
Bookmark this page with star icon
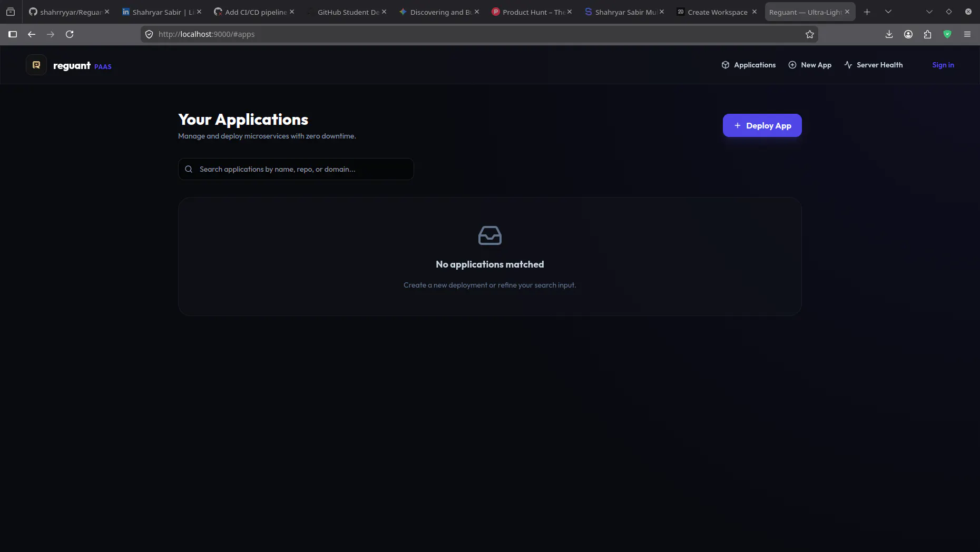point(810,34)
